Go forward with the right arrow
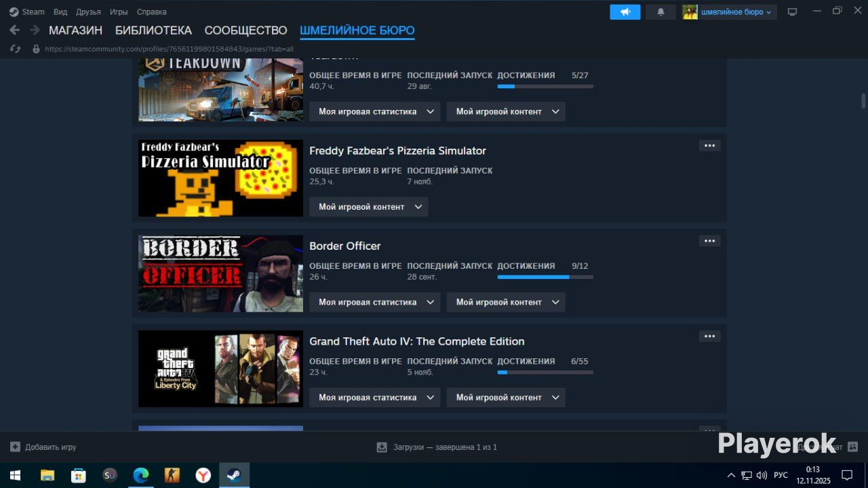This screenshot has width=868, height=488. (x=35, y=30)
